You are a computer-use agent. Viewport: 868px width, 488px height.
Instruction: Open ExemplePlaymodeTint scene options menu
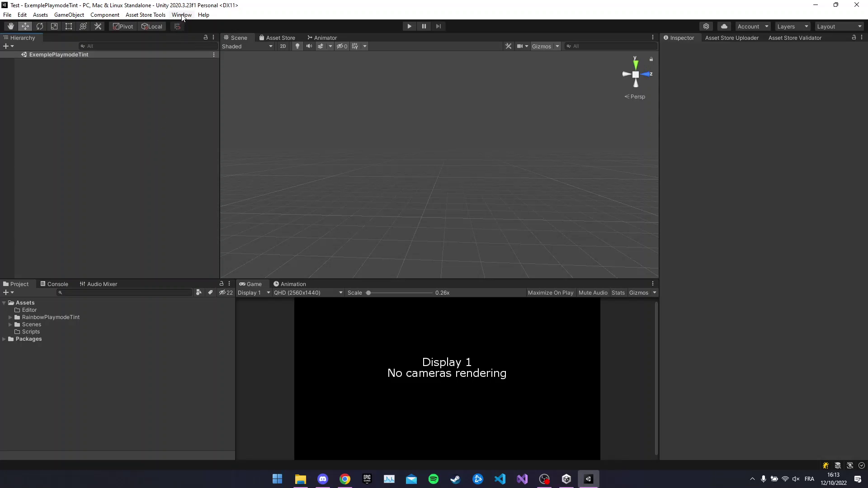tap(214, 55)
